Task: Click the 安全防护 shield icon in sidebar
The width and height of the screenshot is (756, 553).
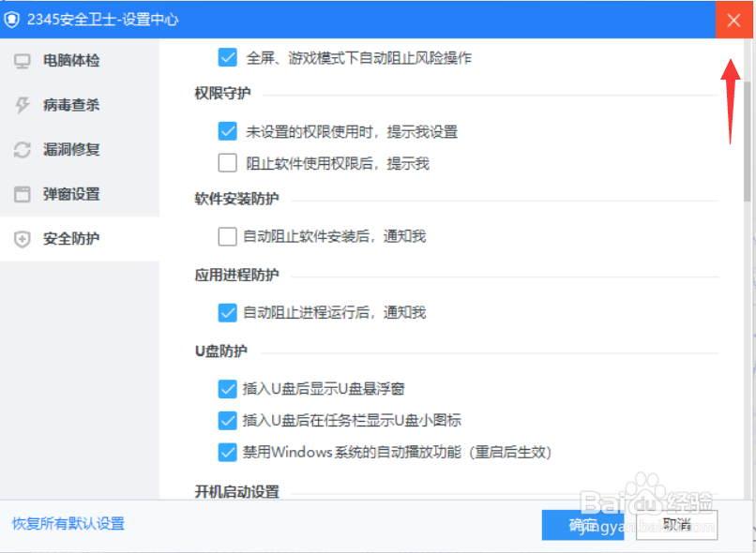Action: pos(21,239)
